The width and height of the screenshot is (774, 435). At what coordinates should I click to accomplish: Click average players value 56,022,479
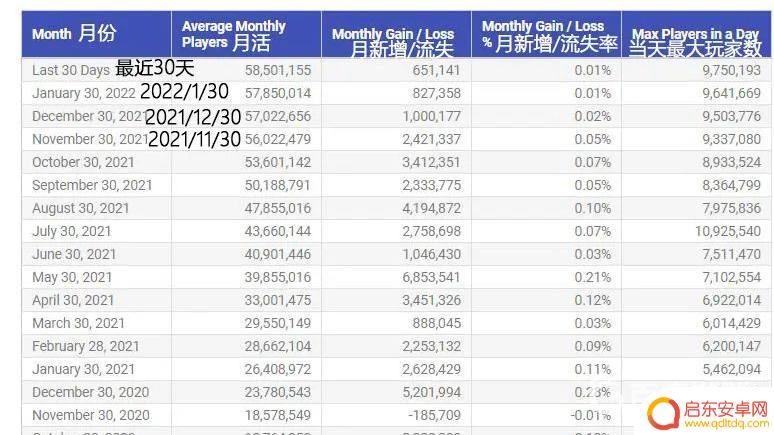[278, 139]
